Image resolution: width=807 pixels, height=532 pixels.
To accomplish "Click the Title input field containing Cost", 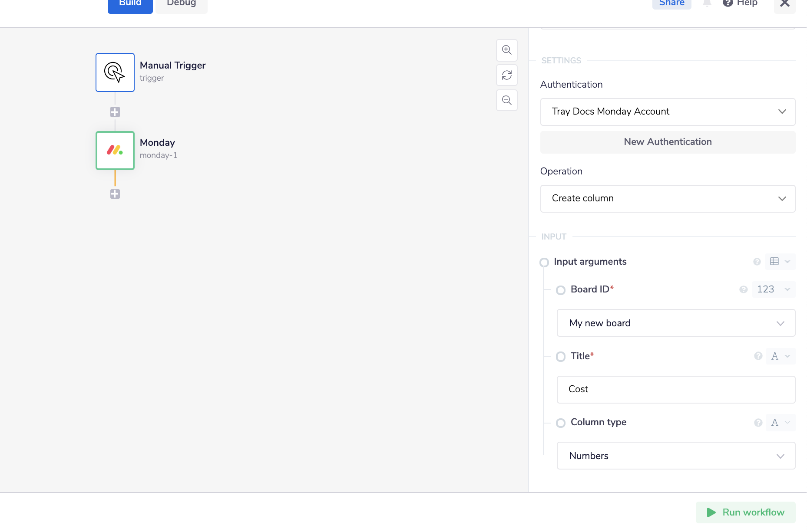I will pyautogui.click(x=676, y=389).
